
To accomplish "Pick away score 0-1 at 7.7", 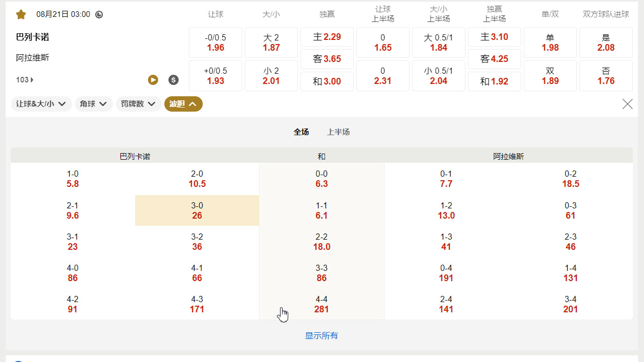I will point(446,179).
